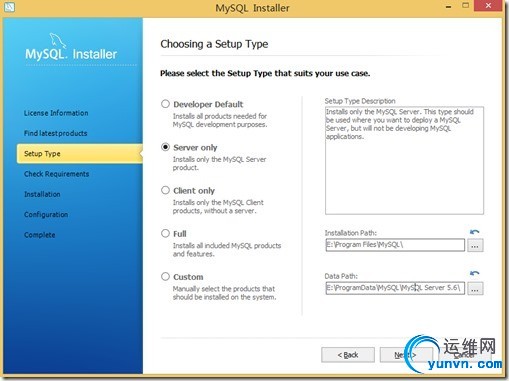Viewport: 509px width, 381px height.
Task: Choose the Client only setup option
Action: coord(165,190)
